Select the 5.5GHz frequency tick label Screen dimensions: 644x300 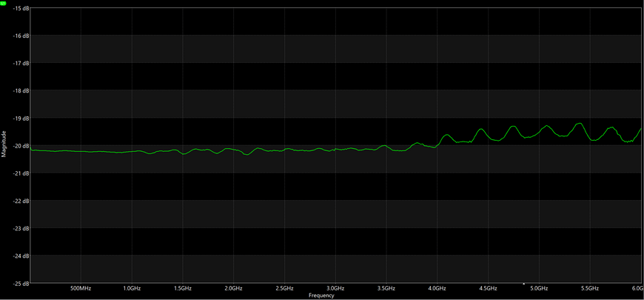[x=590, y=289]
